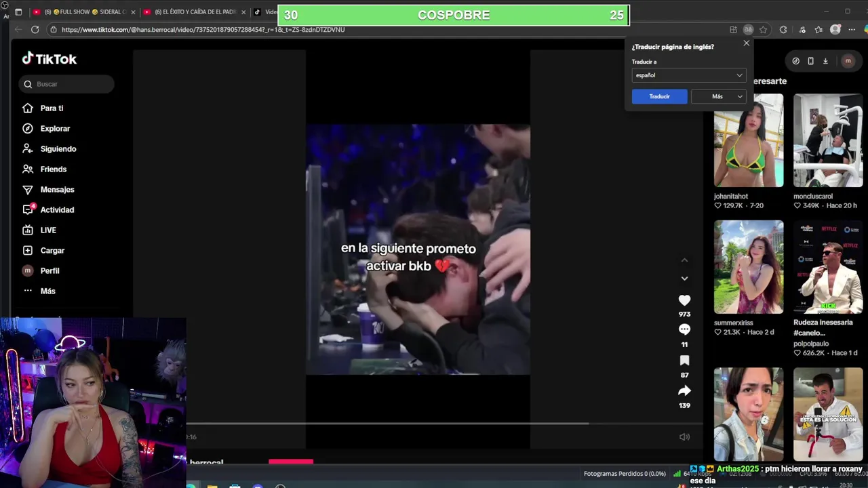Screen dimensions: 868x488
Task: Open browser favorites list icon
Action: (x=819, y=30)
